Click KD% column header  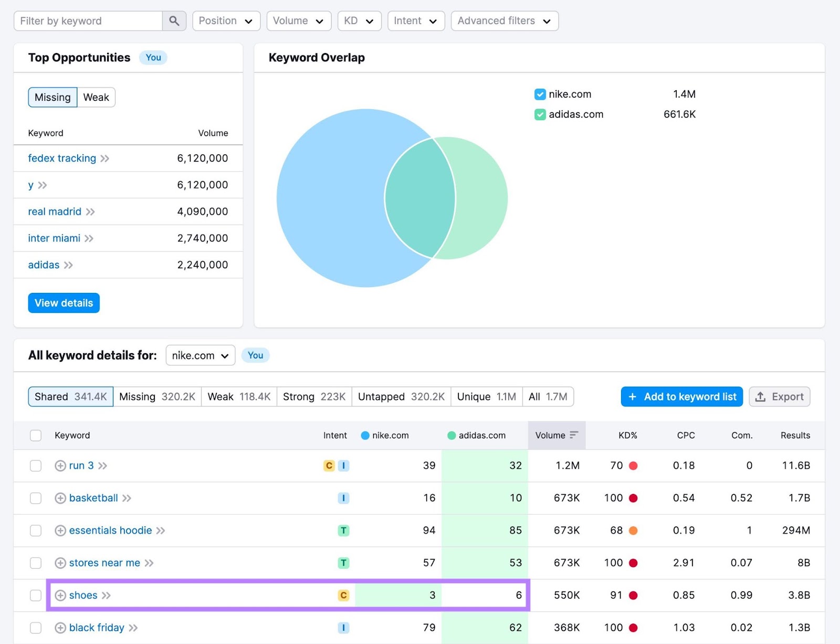[x=627, y=436]
